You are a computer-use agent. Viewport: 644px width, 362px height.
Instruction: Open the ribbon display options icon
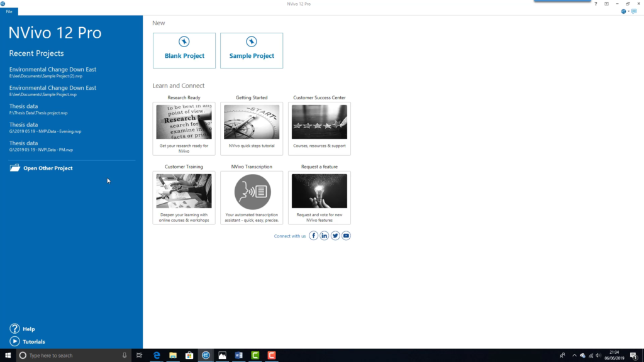[x=606, y=4]
